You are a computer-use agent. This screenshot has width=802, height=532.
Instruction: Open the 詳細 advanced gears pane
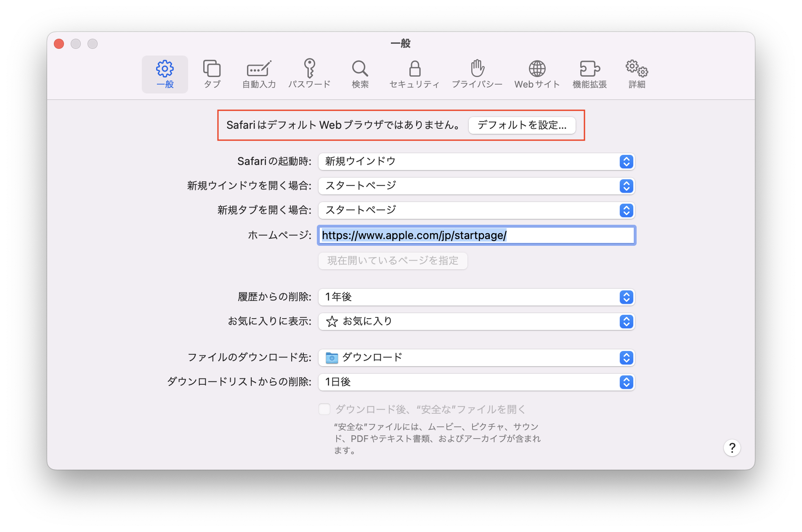coord(637,74)
